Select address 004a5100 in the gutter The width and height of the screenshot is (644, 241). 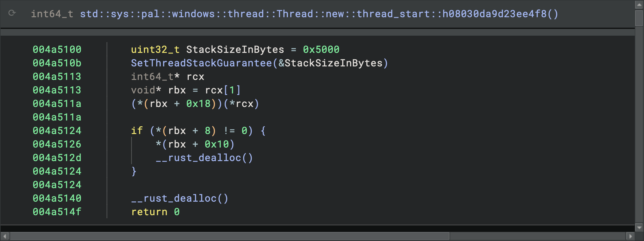coord(57,49)
